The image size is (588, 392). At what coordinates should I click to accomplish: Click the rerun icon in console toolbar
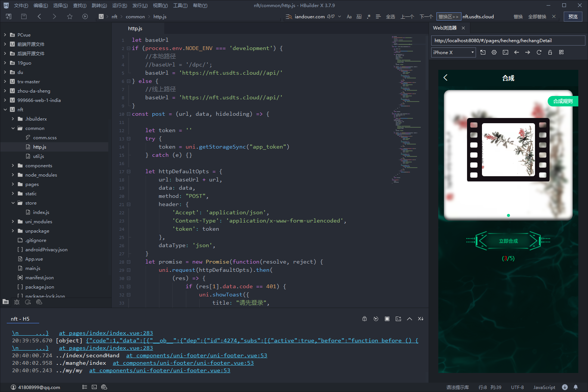376,319
